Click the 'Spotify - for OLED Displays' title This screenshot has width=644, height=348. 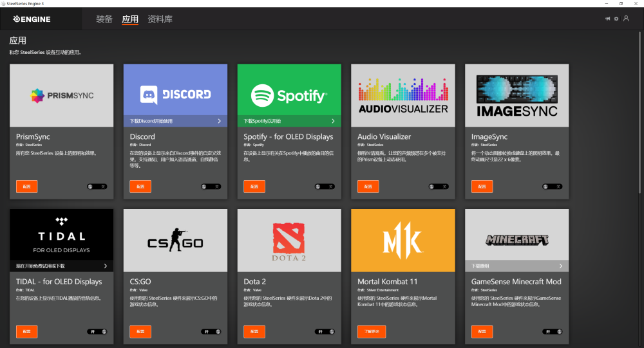pos(289,136)
